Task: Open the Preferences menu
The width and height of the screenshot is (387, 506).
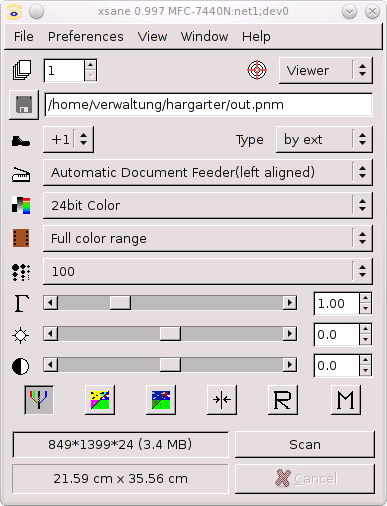Action: click(x=85, y=37)
